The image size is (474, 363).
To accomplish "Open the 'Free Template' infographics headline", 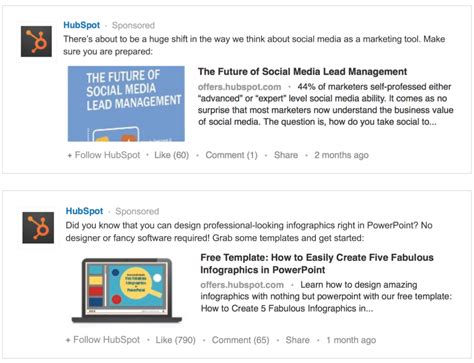I will (317, 263).
